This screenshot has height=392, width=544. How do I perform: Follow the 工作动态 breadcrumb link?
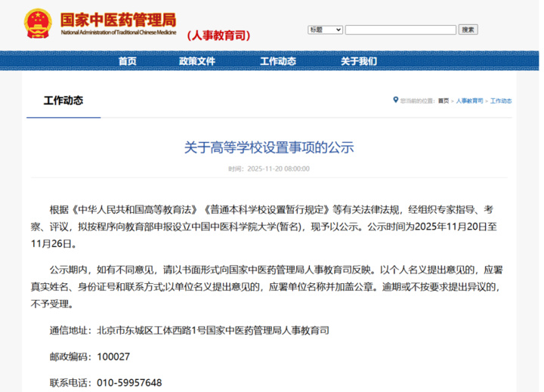click(x=501, y=101)
